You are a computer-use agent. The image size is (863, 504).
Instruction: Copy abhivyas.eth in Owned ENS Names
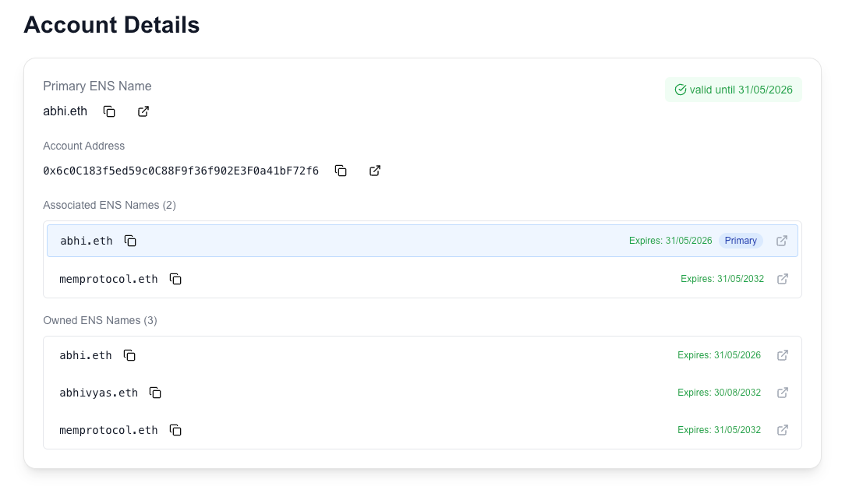[155, 393]
